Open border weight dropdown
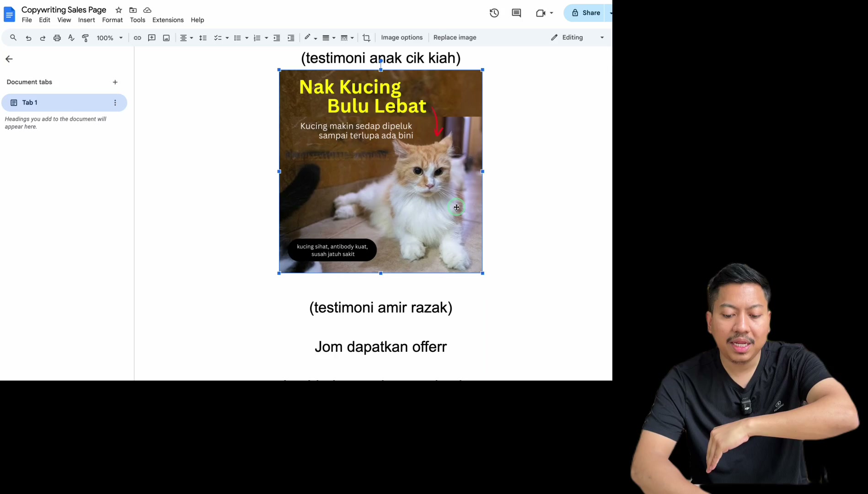 tap(329, 38)
